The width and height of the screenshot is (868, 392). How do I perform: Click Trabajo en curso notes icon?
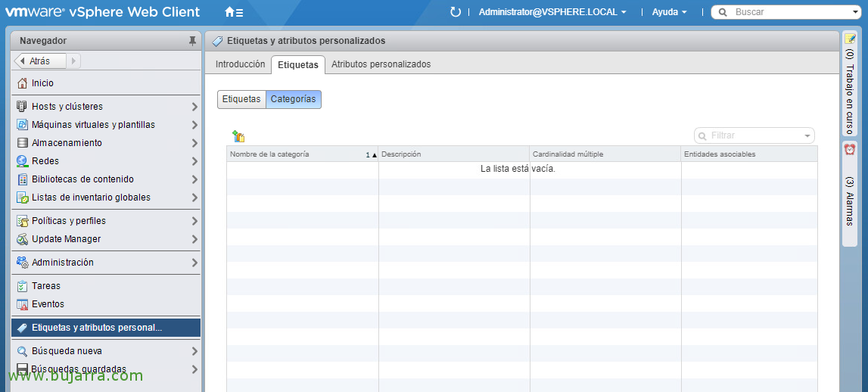[x=850, y=39]
